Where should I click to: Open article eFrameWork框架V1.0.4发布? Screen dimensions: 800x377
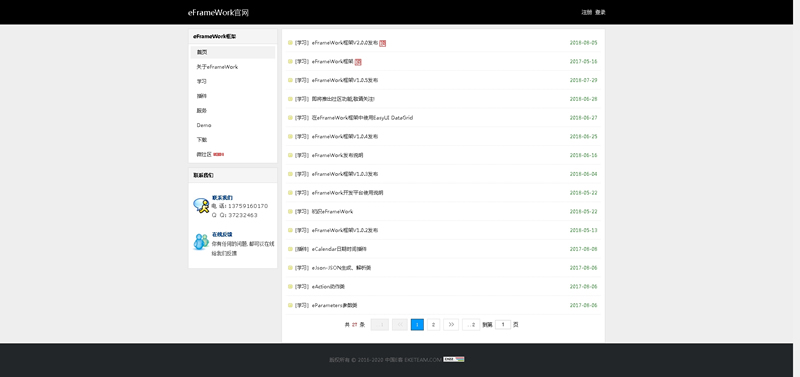point(345,136)
